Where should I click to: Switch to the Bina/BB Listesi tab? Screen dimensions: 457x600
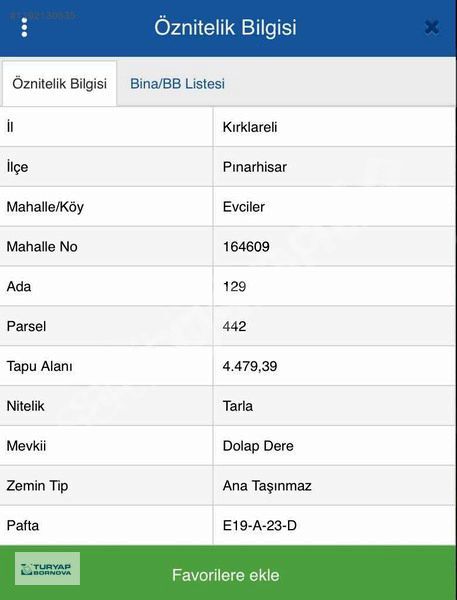[x=177, y=83]
